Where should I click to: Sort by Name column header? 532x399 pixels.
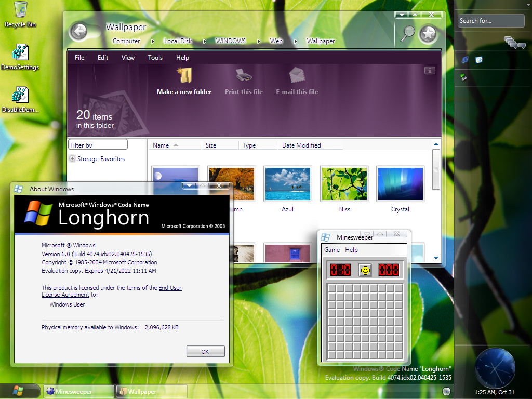[x=175, y=145]
